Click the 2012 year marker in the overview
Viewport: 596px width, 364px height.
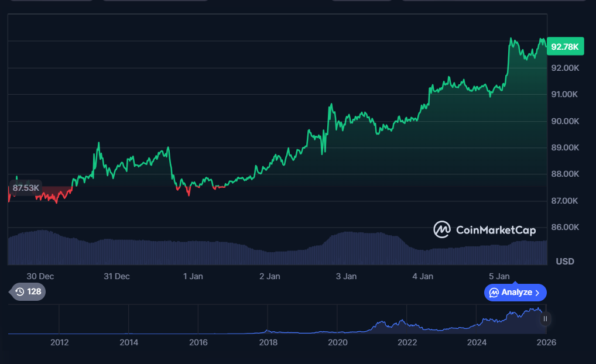[x=59, y=342]
